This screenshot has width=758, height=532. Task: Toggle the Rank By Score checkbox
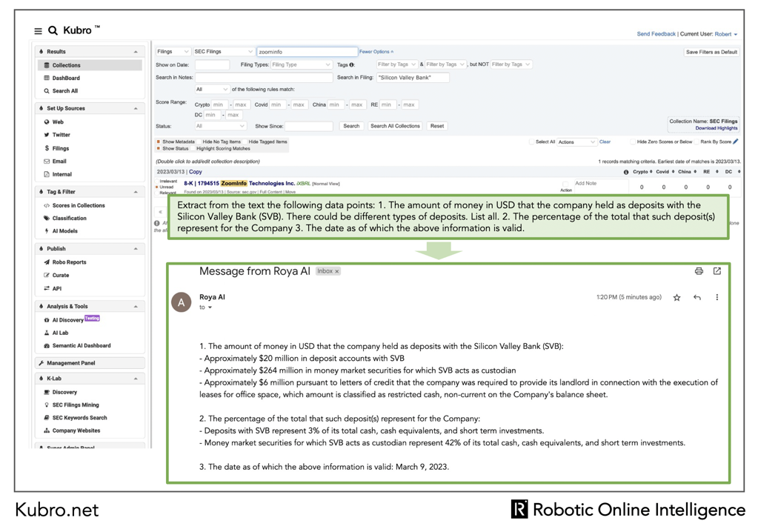[x=697, y=142]
